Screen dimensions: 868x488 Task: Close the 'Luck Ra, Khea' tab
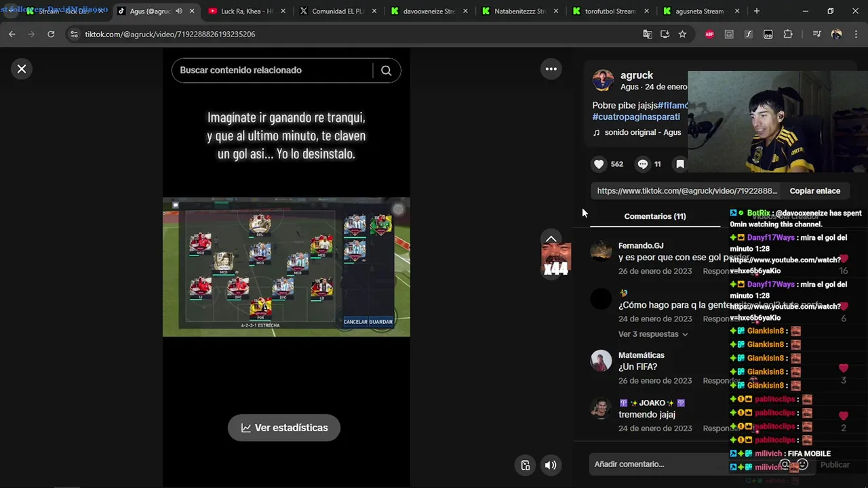click(x=283, y=11)
